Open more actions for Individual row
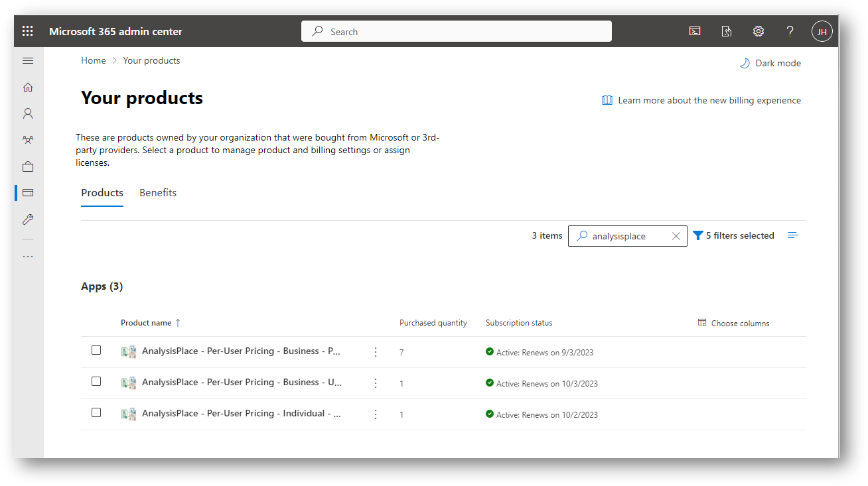868x486 pixels. pos(376,414)
